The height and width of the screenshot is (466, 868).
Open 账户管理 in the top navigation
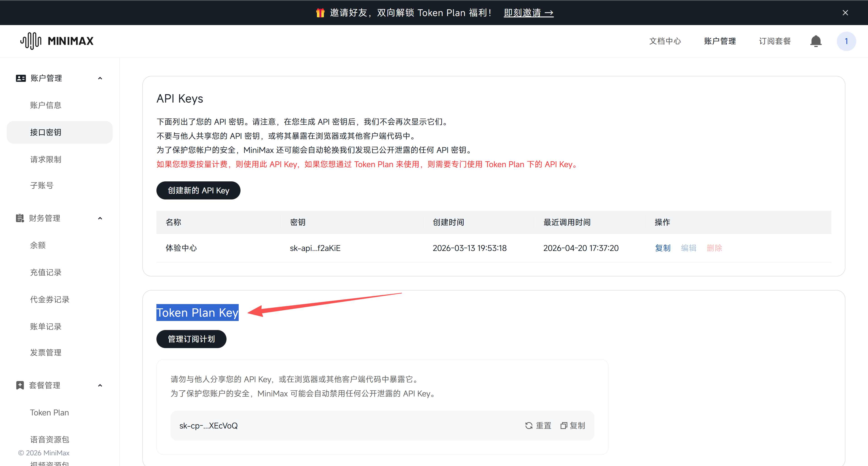[720, 41]
